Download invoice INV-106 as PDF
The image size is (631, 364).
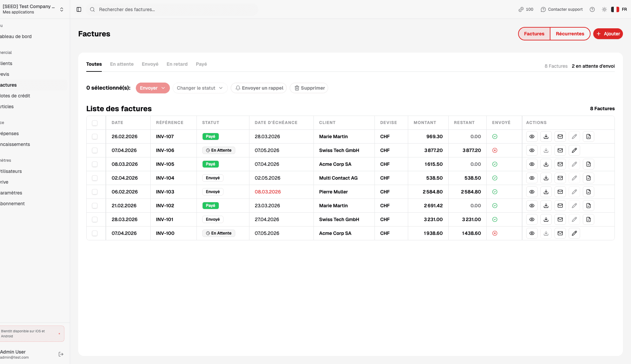[546, 150]
